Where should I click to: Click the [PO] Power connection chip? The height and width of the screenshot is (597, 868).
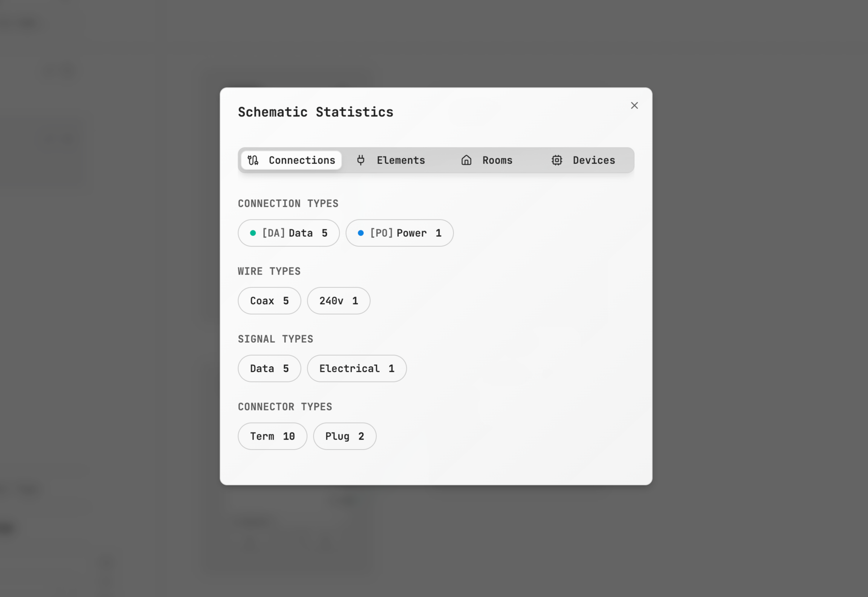click(x=399, y=233)
